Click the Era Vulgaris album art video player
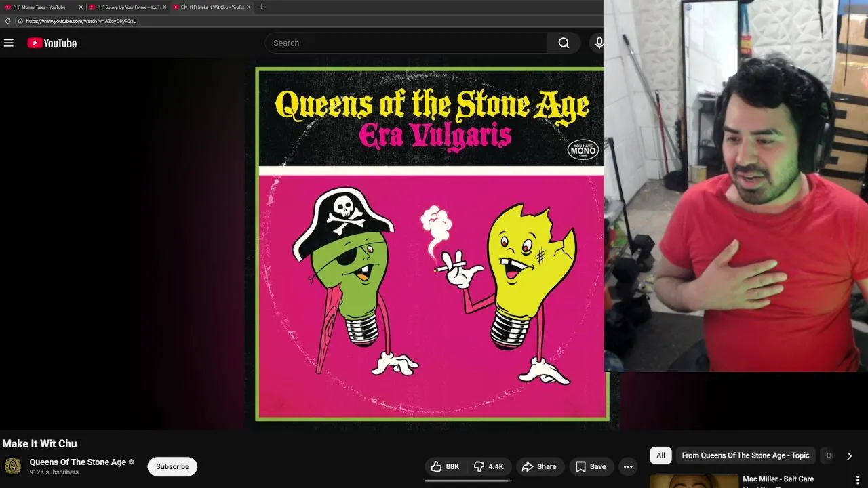Viewport: 868px width, 488px height. [x=432, y=244]
